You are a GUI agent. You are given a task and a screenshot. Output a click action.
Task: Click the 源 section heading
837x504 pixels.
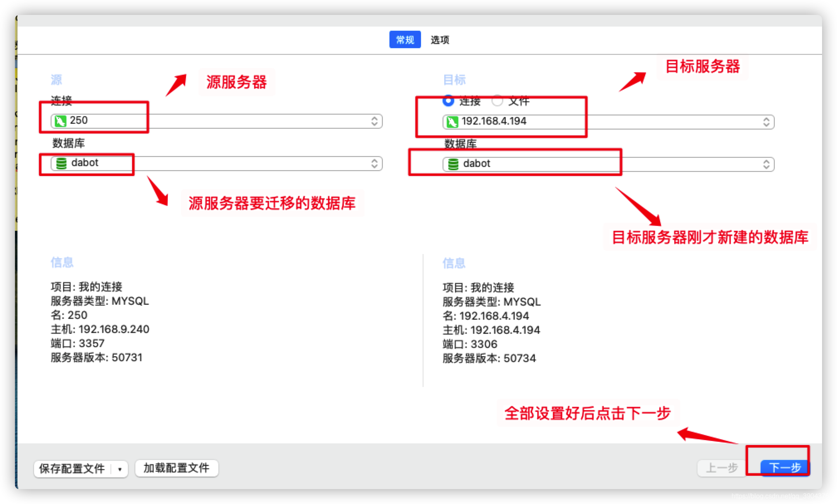point(56,79)
